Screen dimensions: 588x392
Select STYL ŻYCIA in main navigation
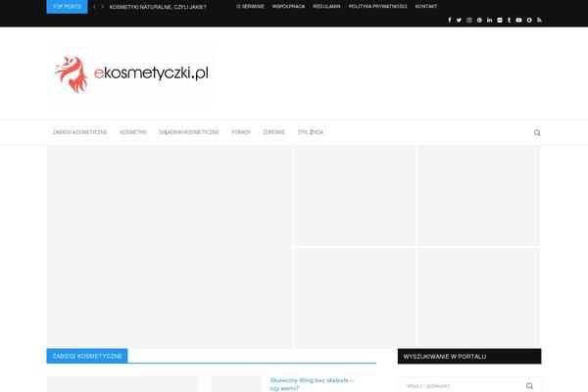coord(311,132)
